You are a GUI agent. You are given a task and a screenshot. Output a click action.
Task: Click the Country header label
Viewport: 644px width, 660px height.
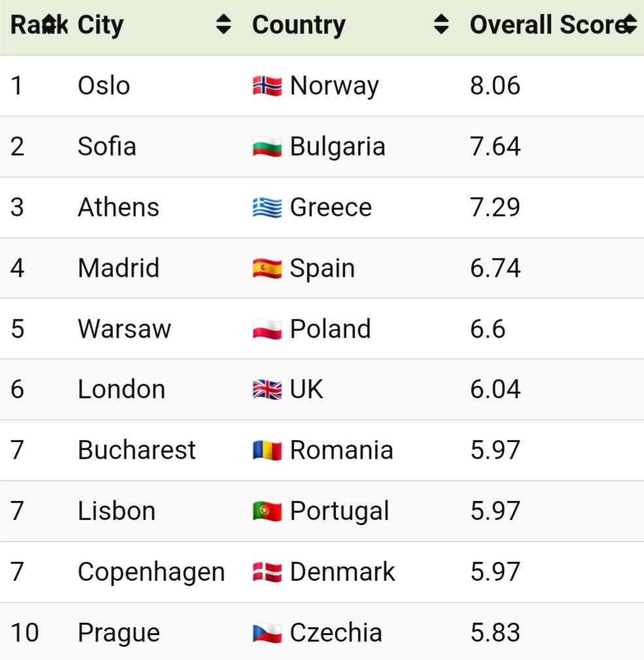click(298, 25)
